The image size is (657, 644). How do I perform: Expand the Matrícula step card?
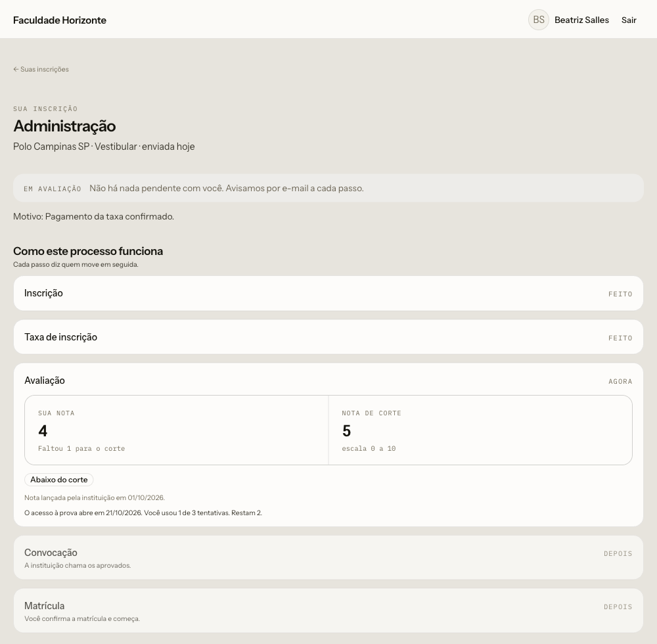coord(328,610)
